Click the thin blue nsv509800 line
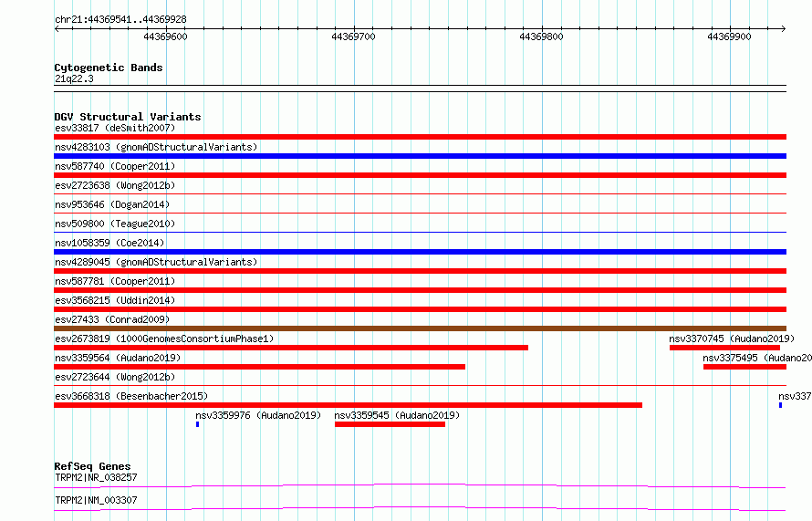The image size is (812, 521). [x=420, y=232]
